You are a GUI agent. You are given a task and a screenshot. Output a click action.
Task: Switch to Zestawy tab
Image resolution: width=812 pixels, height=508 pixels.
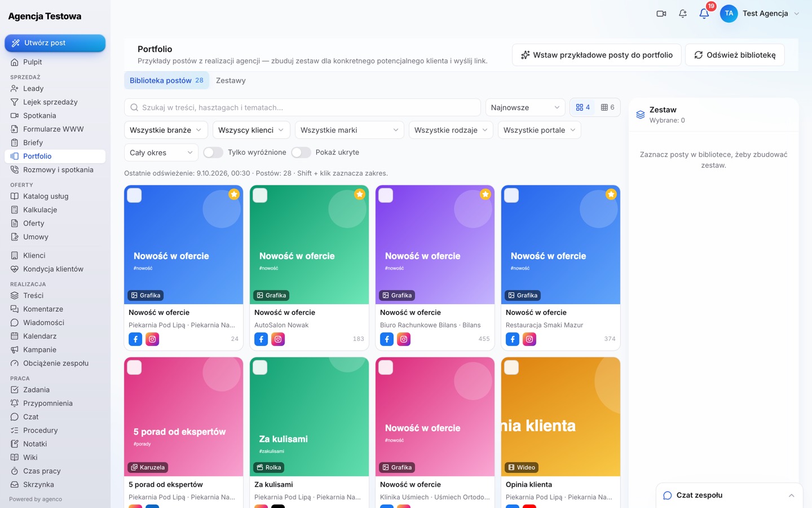pos(231,81)
